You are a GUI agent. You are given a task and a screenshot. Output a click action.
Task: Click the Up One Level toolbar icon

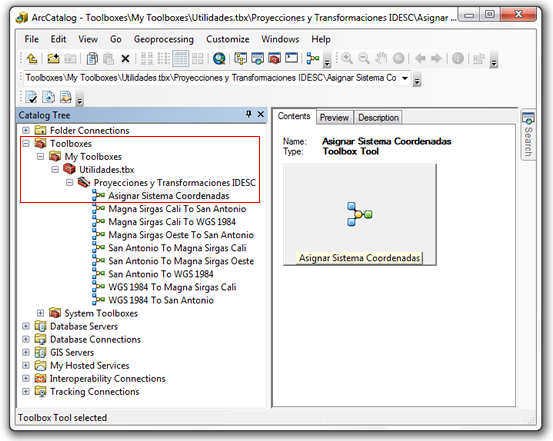[x=32, y=58]
